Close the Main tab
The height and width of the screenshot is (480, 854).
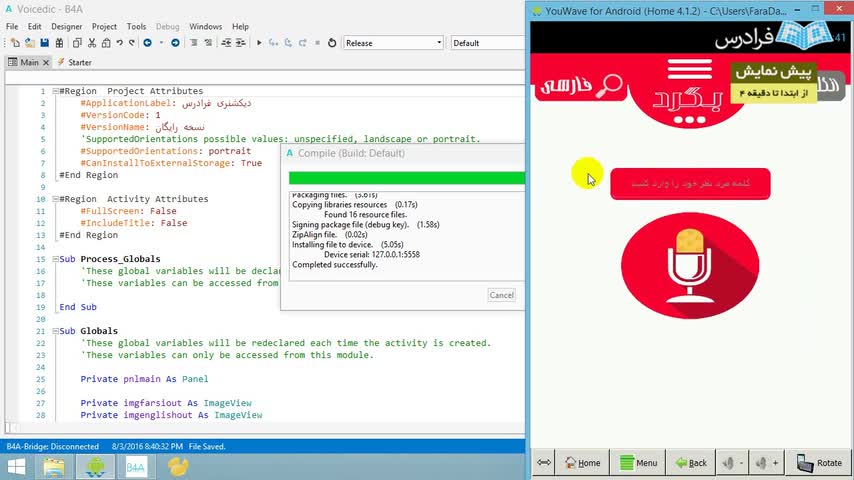46,63
